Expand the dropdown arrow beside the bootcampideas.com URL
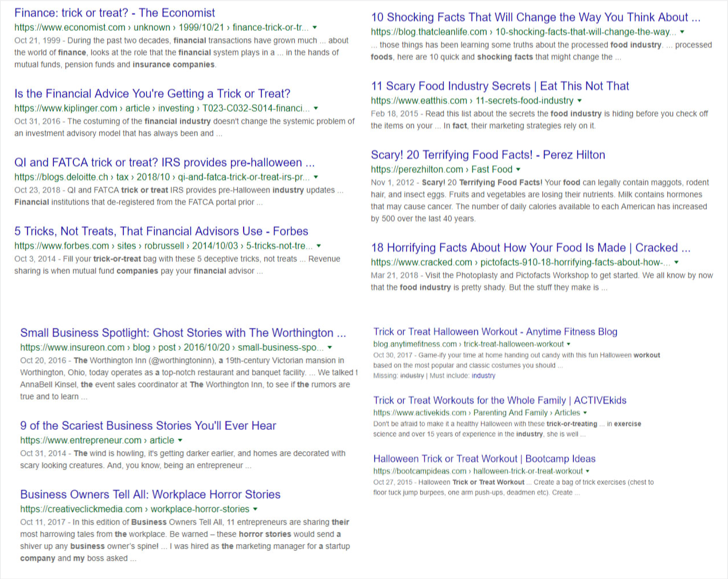 click(588, 471)
